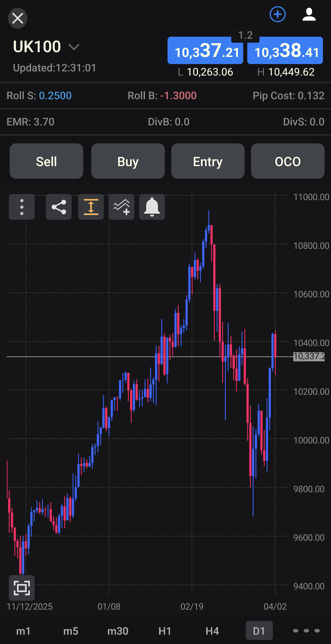Open the chart indicators panel
Image resolution: width=331 pixels, height=644 pixels.
coord(121,207)
